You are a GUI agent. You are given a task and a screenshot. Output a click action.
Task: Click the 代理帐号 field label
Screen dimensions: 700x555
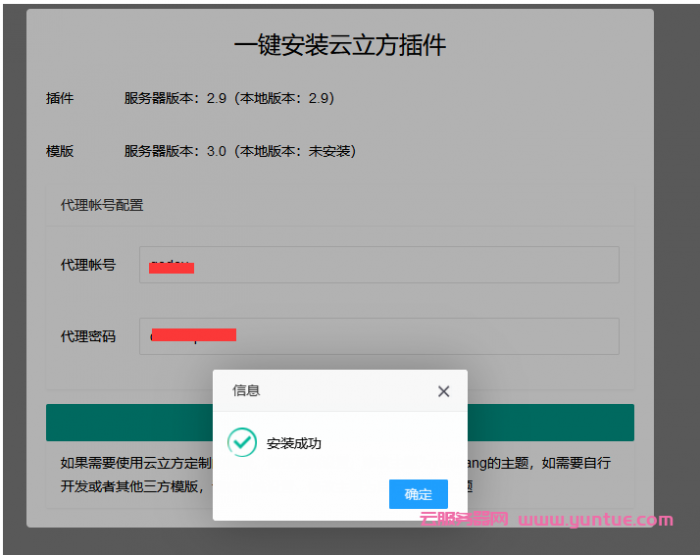(88, 265)
